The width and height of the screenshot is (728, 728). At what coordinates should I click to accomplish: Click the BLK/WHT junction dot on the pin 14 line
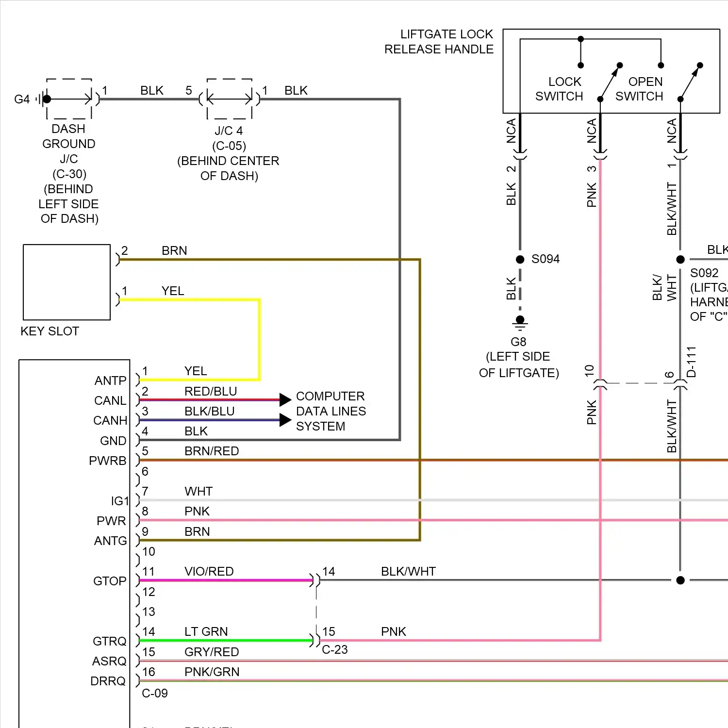[x=680, y=580]
